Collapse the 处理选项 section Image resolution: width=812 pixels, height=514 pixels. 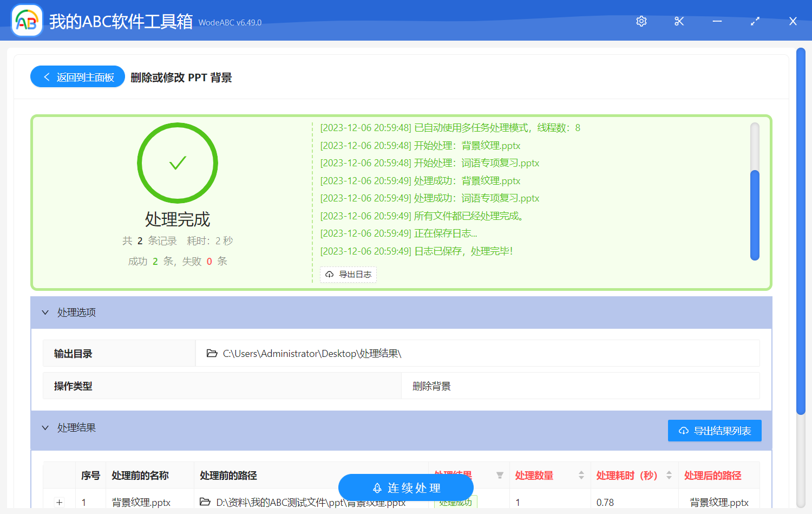point(45,313)
